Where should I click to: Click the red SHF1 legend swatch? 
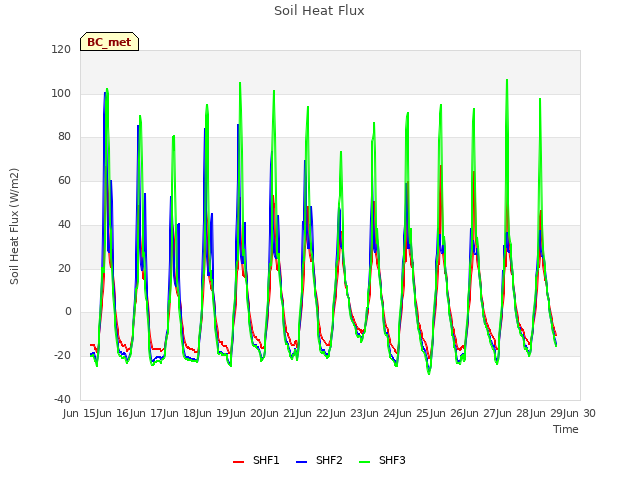point(238,462)
